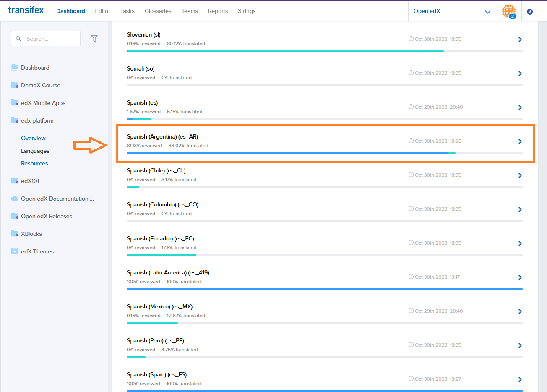Expand Slovenian (sl) language with chevron
Viewport: 547px width, 392px height.
point(520,39)
